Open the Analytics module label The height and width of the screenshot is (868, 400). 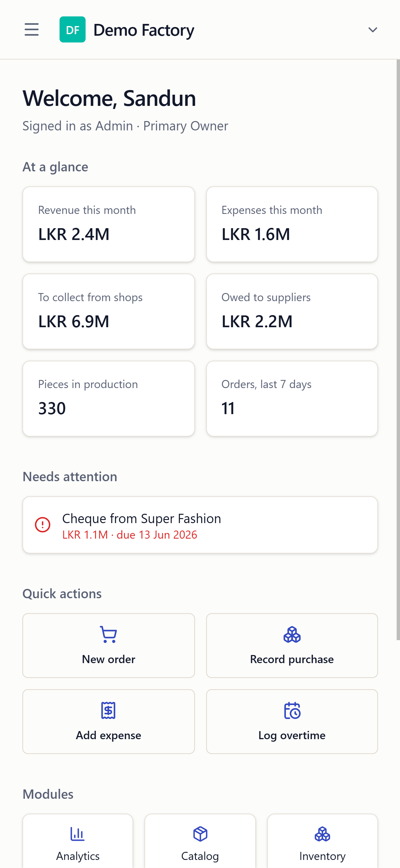pos(78,856)
